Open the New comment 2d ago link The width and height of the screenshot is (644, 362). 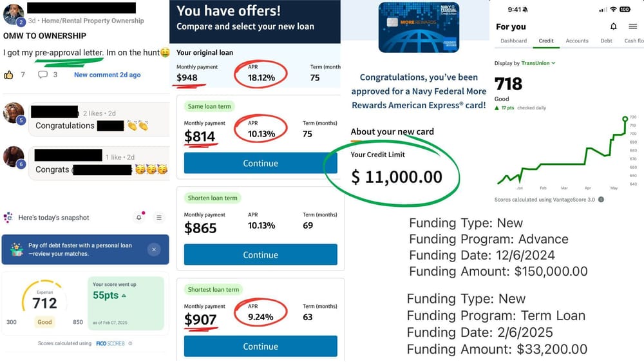107,75
